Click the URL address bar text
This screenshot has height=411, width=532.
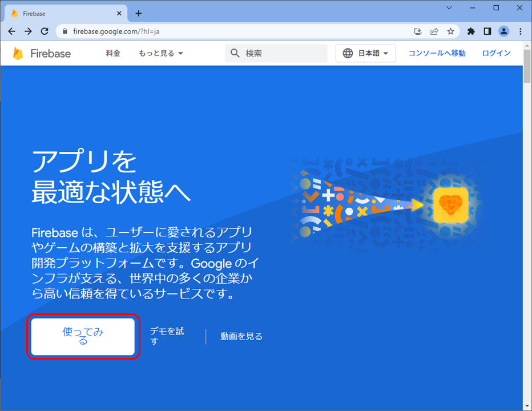coord(116,31)
